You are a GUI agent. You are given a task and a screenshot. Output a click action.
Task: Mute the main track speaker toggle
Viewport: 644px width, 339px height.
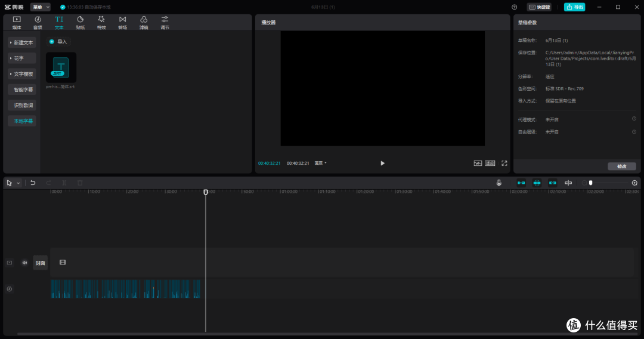(24, 263)
